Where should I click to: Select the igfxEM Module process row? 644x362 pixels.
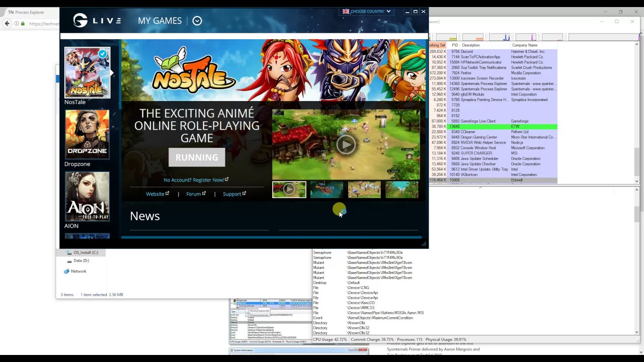pos(493,95)
